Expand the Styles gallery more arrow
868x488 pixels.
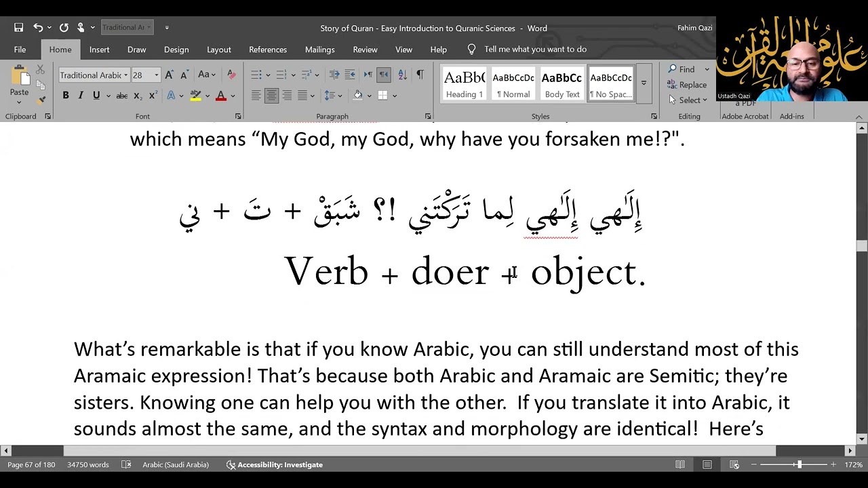click(644, 83)
